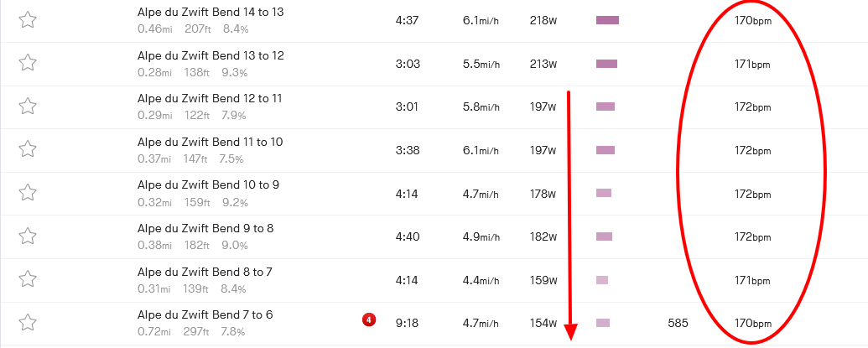Favorite the Bend 11 to 10 segment
The width and height of the screenshot is (868, 348).
pyautogui.click(x=28, y=149)
